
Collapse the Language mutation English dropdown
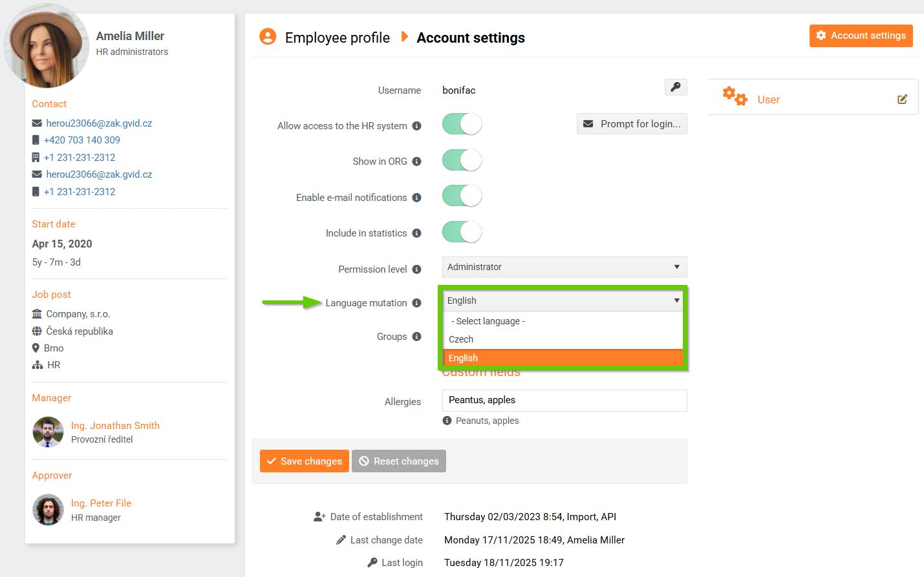click(564, 300)
